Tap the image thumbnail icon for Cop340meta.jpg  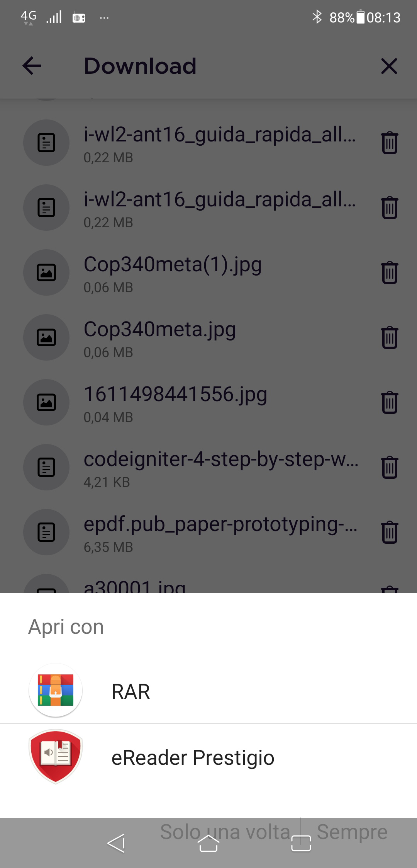coord(46,337)
